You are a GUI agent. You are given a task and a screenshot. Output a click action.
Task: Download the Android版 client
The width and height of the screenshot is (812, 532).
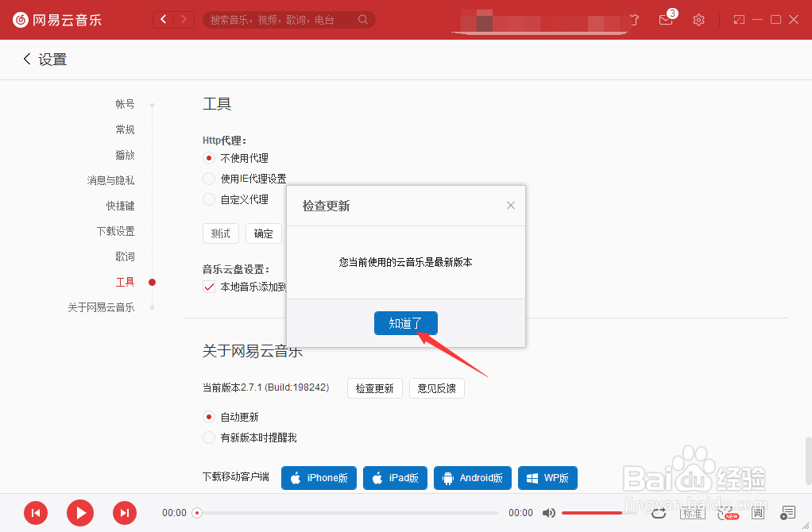(x=472, y=478)
